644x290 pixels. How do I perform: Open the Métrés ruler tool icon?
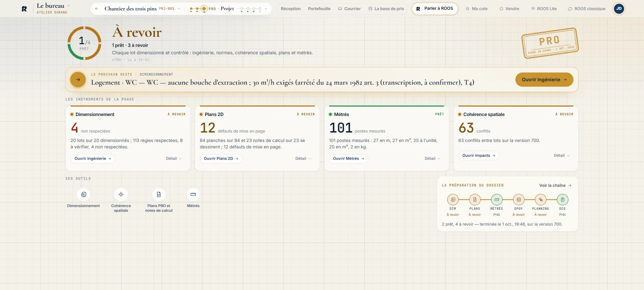point(193,194)
